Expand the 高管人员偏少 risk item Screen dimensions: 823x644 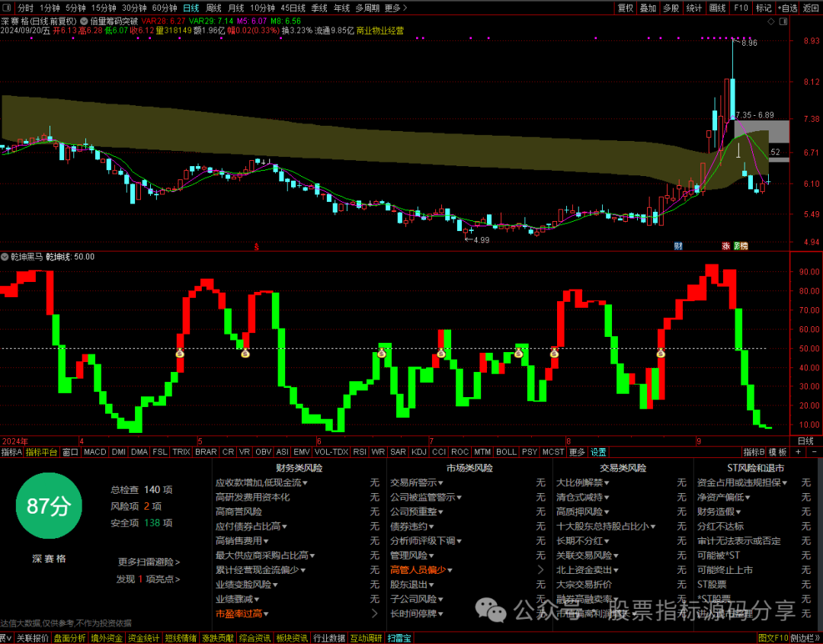pos(421,569)
